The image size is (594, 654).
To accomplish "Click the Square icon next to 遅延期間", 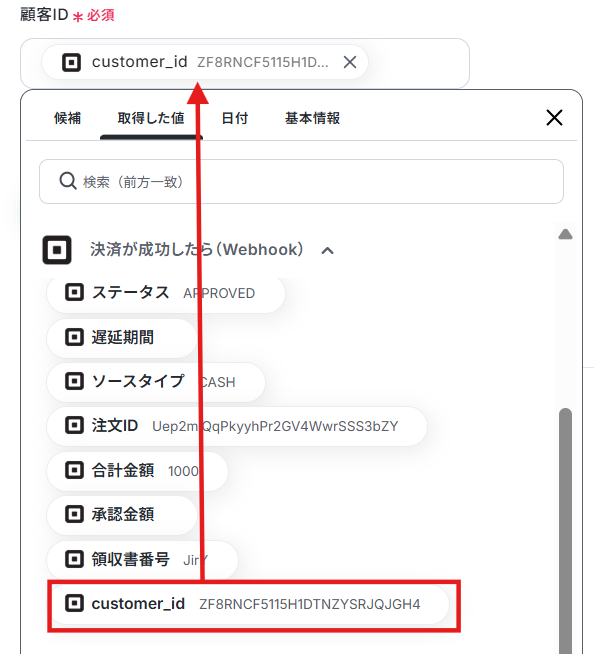I will point(74,337).
